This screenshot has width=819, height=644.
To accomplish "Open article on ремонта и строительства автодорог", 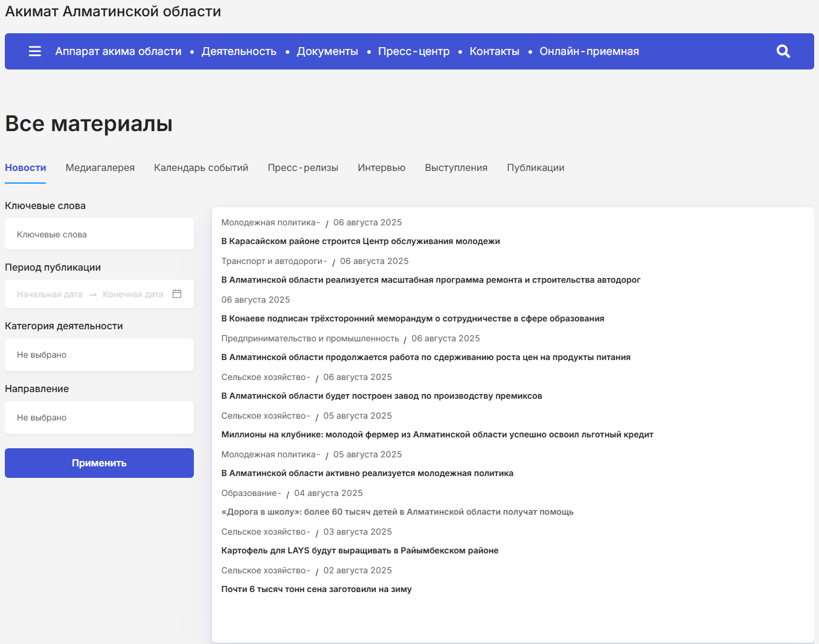I will coord(431,280).
